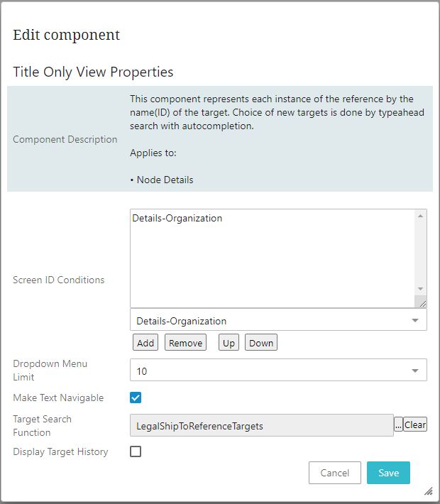Move the condition Up
Viewport: 440px width, 504px height.
(x=229, y=343)
